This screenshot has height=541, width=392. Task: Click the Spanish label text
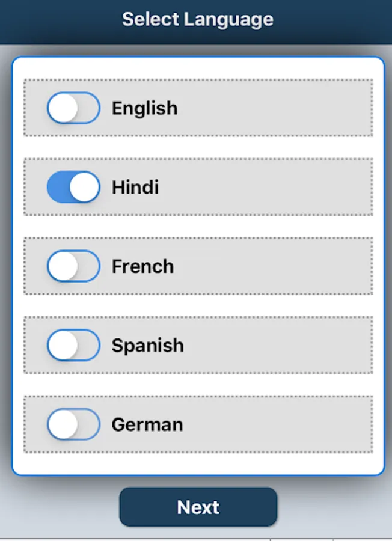tap(147, 346)
